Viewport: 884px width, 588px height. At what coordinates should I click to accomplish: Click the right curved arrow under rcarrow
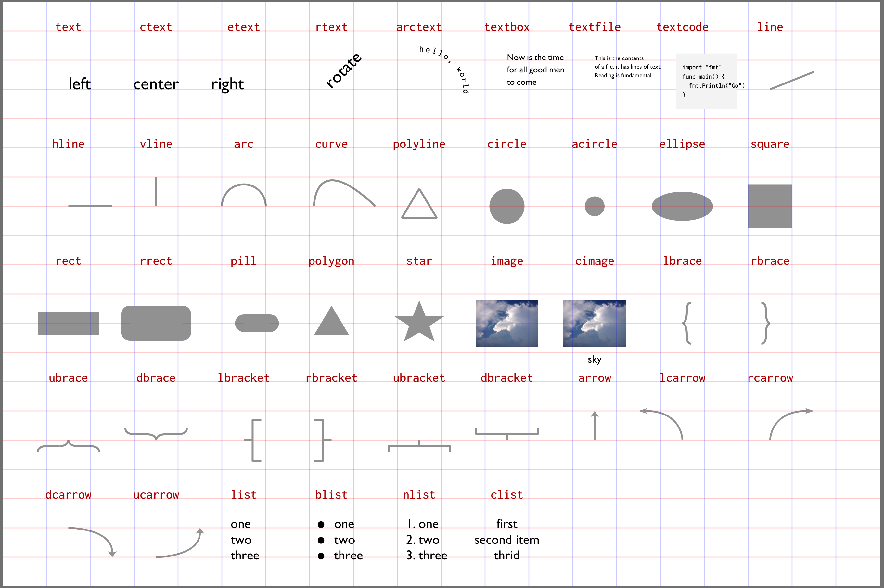(791, 425)
